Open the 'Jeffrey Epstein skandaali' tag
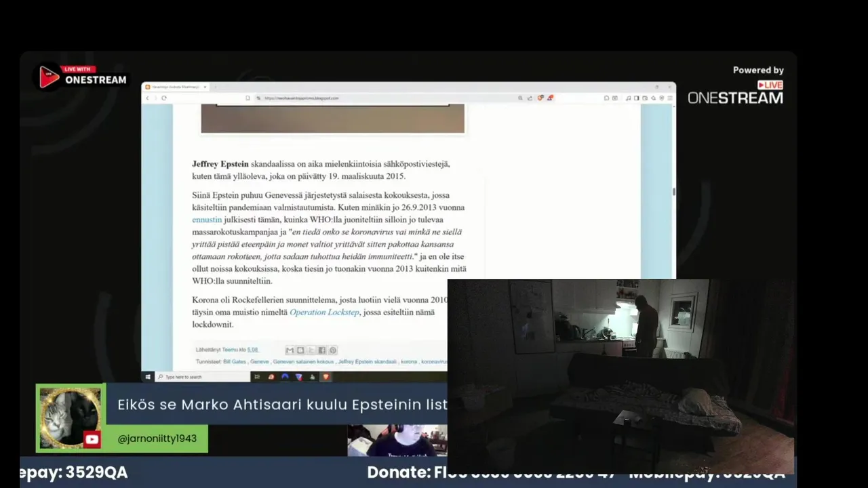Image resolution: width=868 pixels, height=488 pixels. 367,362
